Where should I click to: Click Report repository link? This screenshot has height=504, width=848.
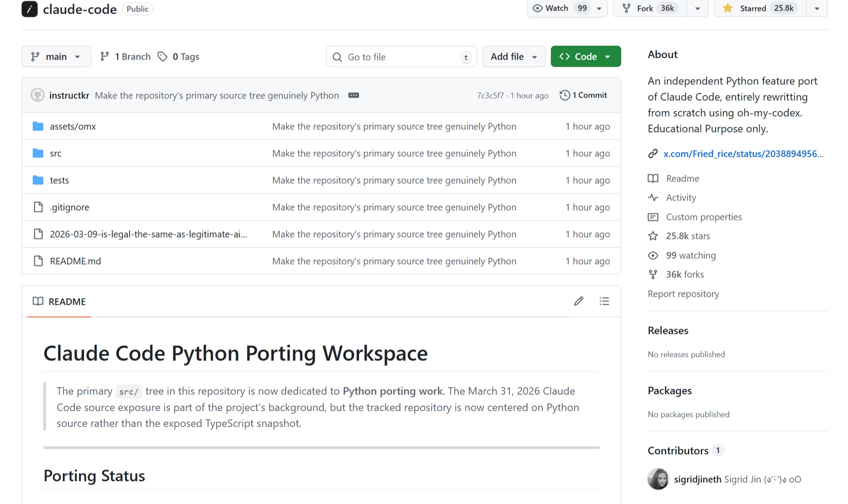(x=683, y=294)
